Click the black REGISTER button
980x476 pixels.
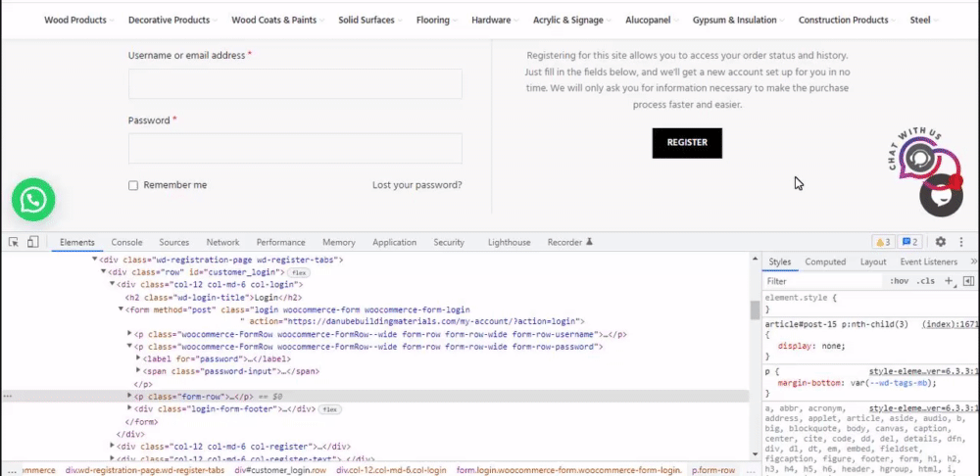coord(687,143)
